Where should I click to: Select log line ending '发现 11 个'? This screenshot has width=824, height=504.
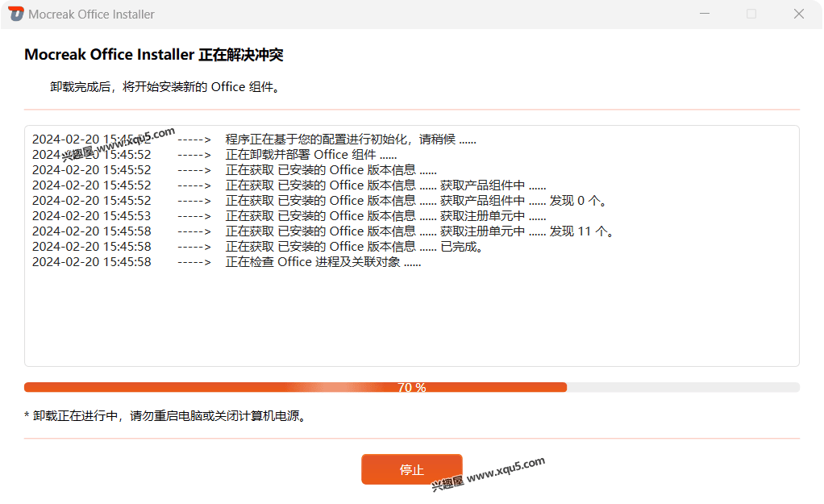(323, 231)
